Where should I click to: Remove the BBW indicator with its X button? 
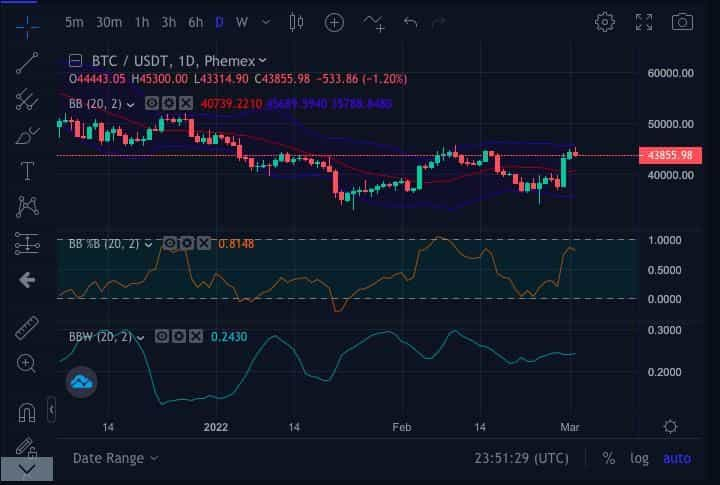(x=195, y=337)
